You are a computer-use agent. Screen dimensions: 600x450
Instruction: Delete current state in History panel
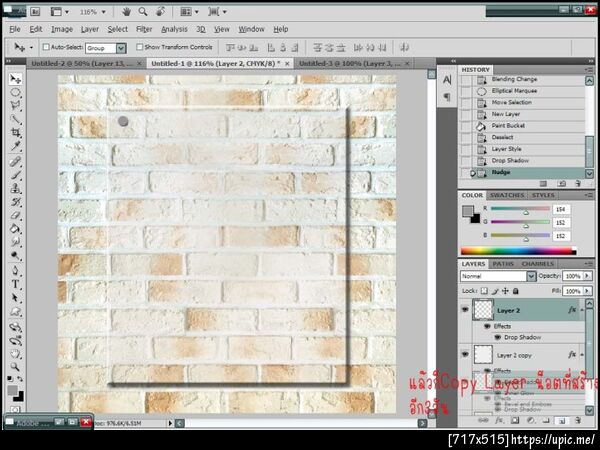578,184
